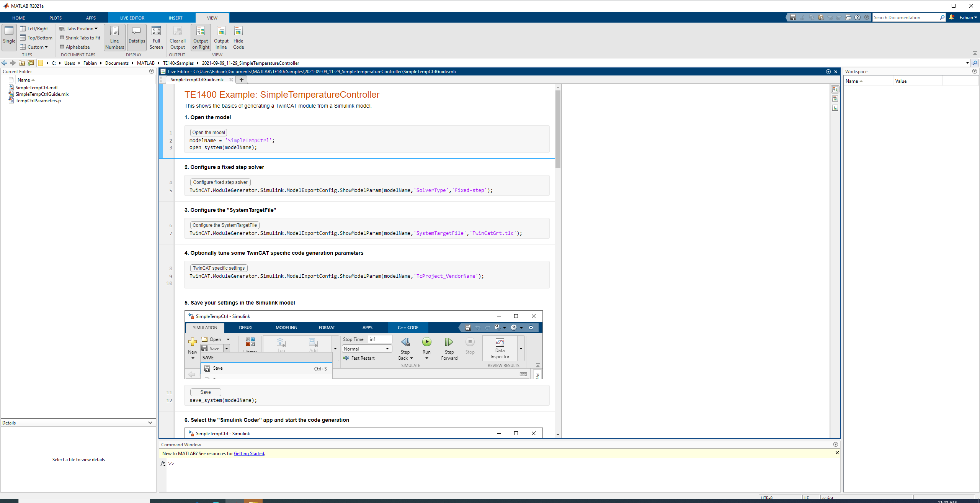
Task: Select SimpleTempCtrl.mdl in Current Folder
Action: (x=36, y=88)
